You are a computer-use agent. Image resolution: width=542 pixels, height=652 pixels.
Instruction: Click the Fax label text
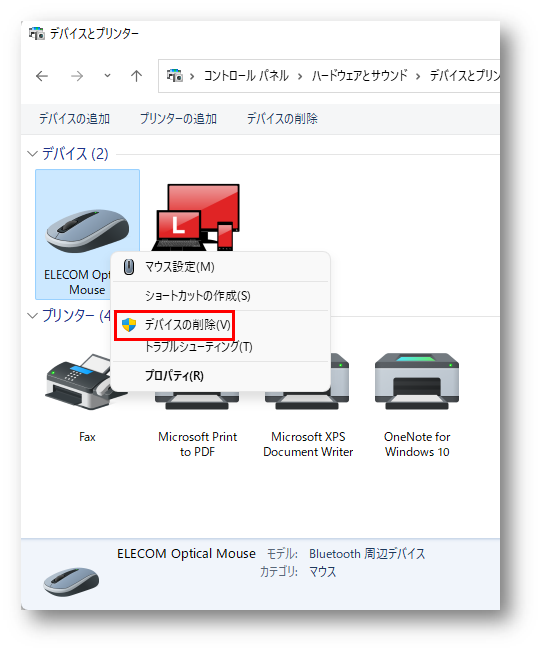pos(87,437)
